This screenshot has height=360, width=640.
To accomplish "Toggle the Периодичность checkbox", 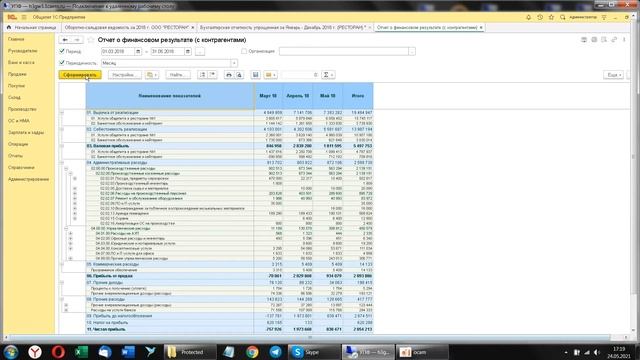I will (x=62, y=63).
